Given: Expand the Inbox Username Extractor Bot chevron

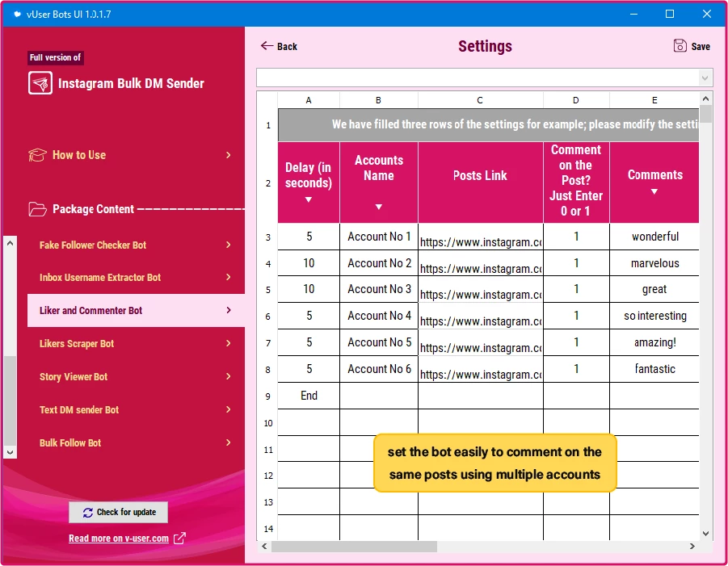Looking at the screenshot, I should [229, 277].
